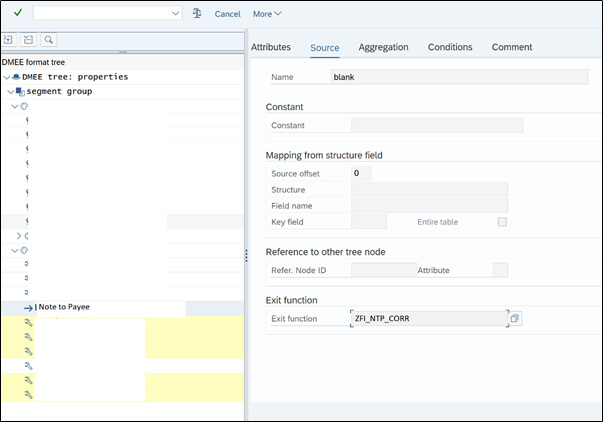The image size is (603, 422).
Task: Open value help icon beside Exit function
Action: click(x=515, y=319)
